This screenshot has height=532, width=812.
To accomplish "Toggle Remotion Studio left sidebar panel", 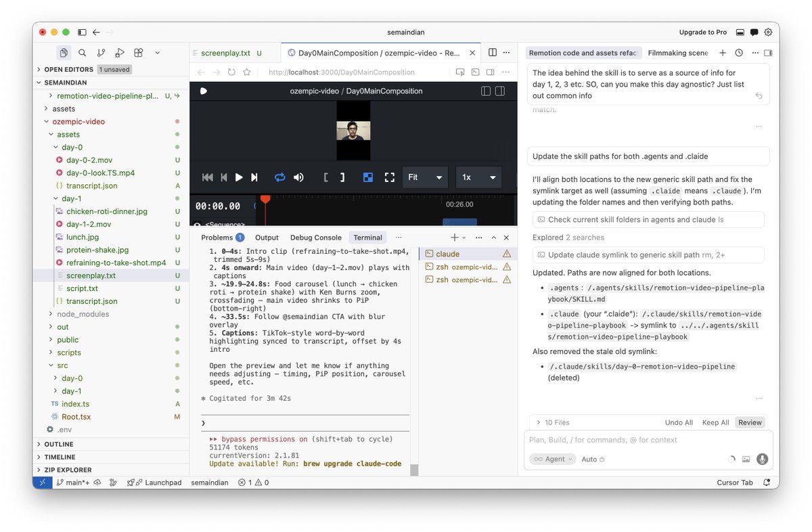I will click(x=486, y=91).
